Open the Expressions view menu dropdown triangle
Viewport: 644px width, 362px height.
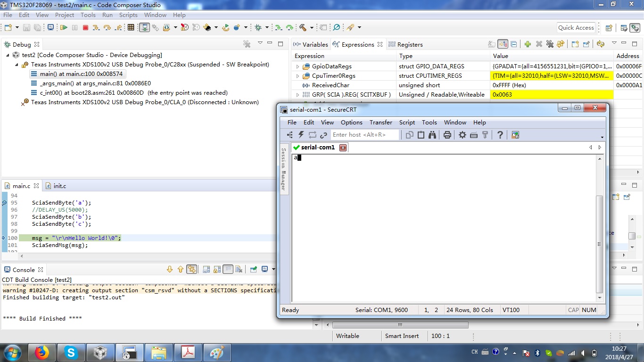click(x=614, y=43)
